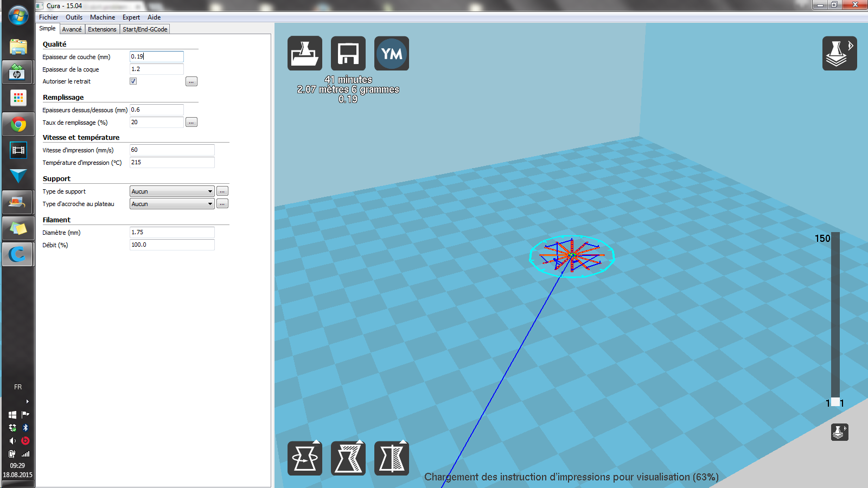Open the support type ellipsis settings button
This screenshot has width=868, height=488.
[222, 191]
